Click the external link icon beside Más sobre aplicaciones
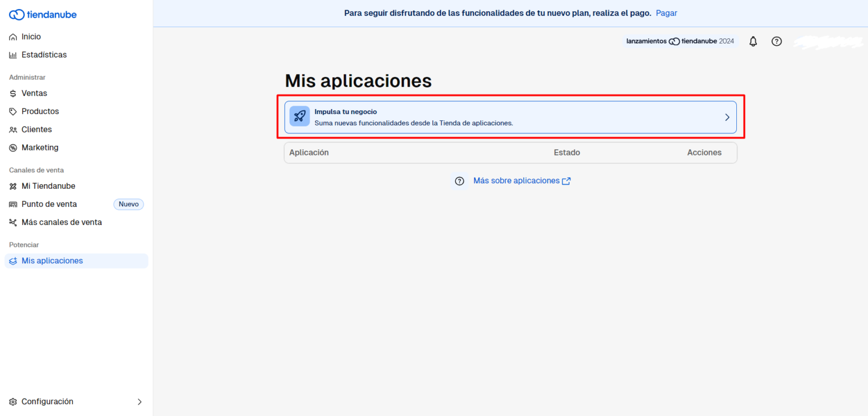Screen dimensions: 868x416 567,180
